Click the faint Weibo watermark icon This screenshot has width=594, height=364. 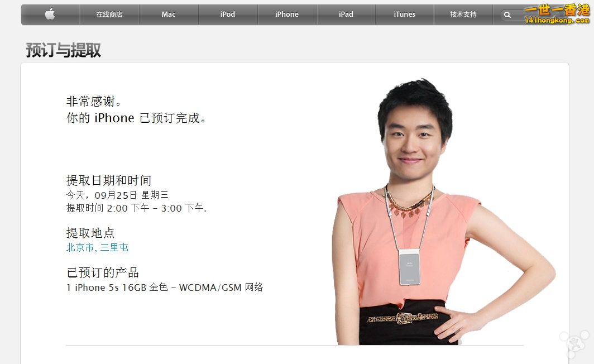click(575, 343)
